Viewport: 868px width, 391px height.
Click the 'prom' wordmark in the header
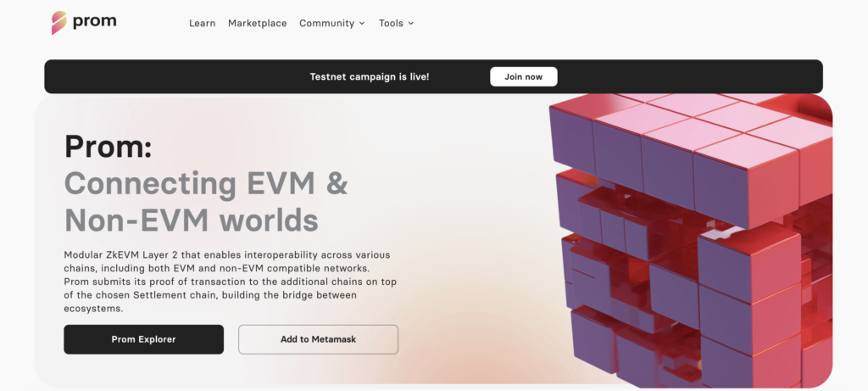click(x=95, y=22)
